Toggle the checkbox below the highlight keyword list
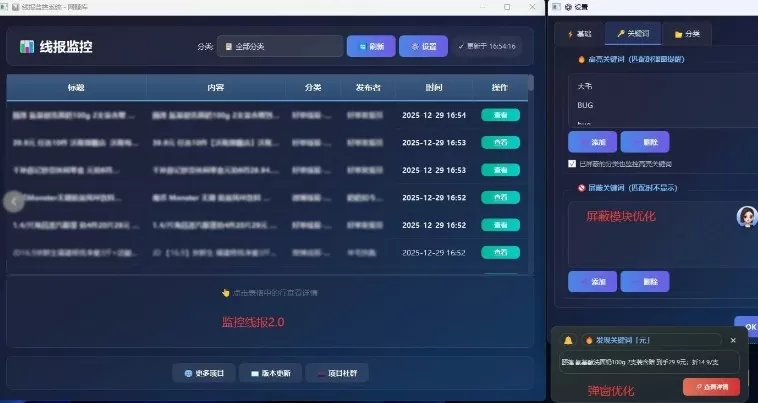 [x=572, y=163]
